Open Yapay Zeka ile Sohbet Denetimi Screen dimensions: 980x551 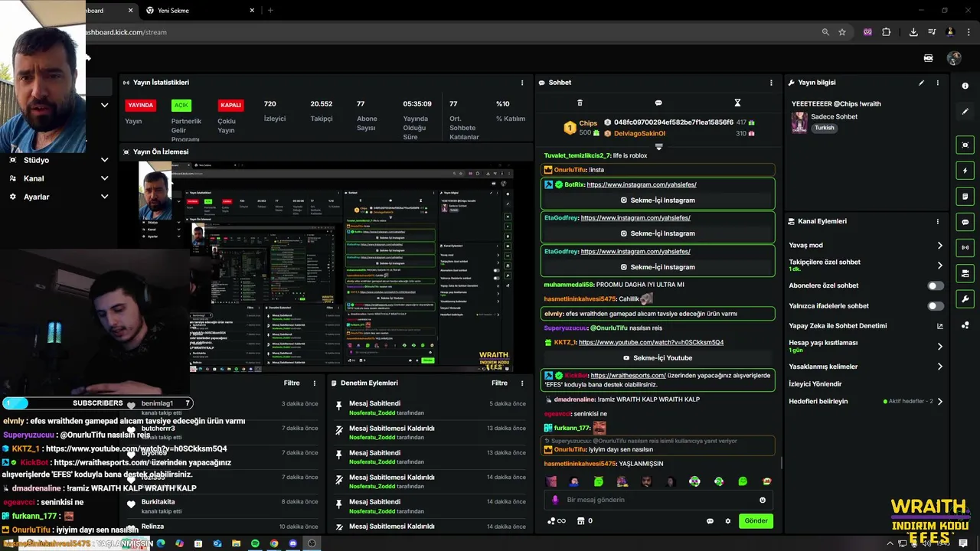(865, 326)
